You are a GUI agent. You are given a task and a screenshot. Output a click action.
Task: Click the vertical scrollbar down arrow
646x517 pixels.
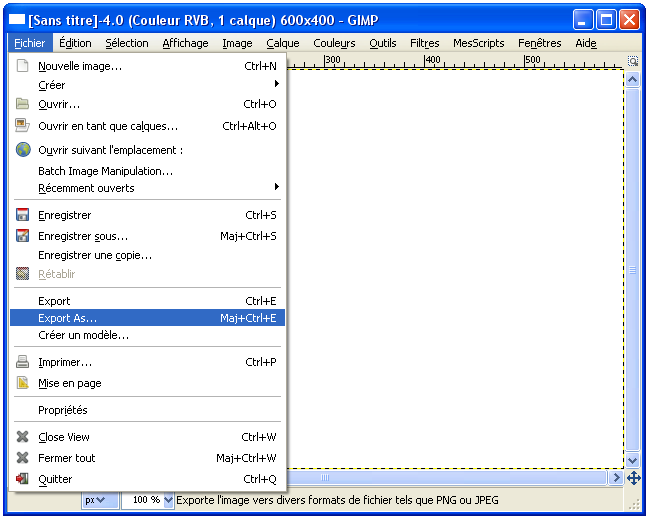(632, 460)
